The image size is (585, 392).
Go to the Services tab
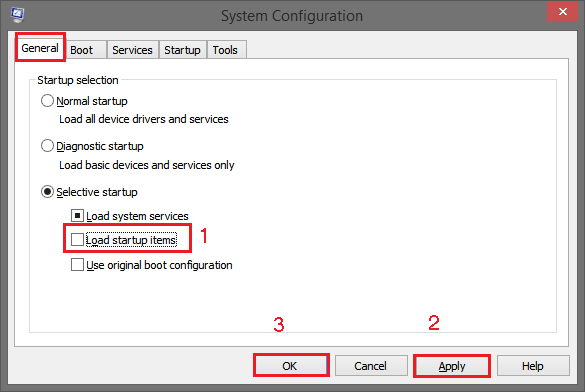coord(132,50)
